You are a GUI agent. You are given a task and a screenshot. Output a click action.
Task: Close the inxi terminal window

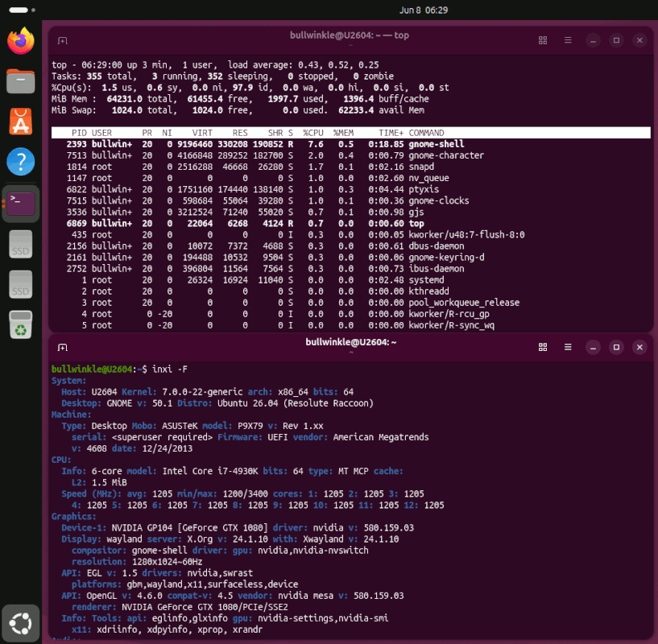[x=639, y=348]
